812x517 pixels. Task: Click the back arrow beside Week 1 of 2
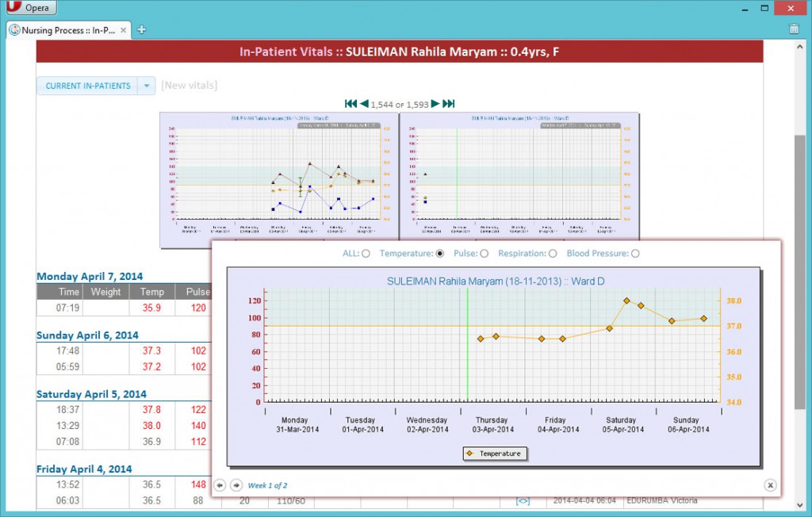click(x=220, y=484)
